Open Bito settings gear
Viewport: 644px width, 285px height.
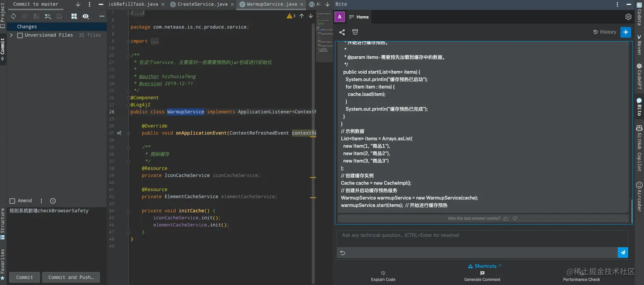(628, 17)
